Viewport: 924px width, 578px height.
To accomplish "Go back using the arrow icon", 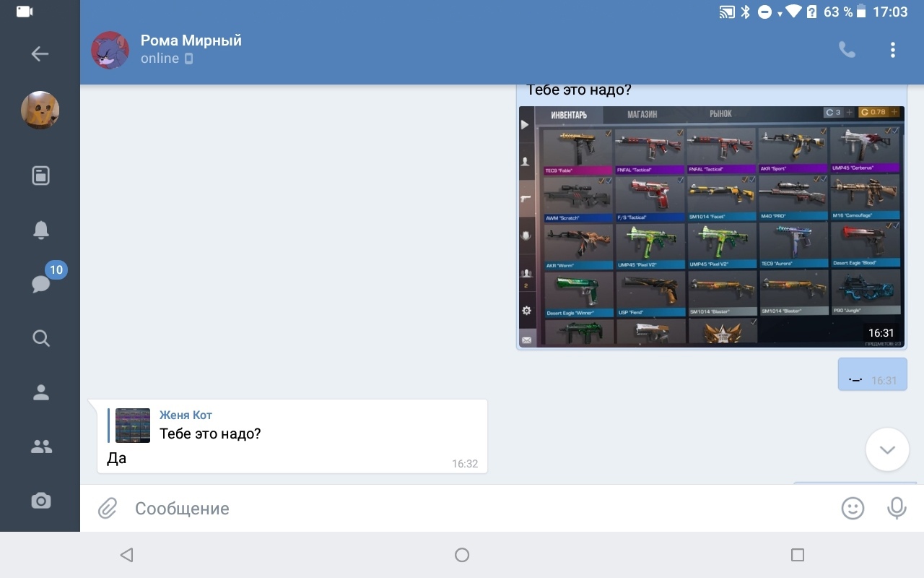I will tap(40, 53).
